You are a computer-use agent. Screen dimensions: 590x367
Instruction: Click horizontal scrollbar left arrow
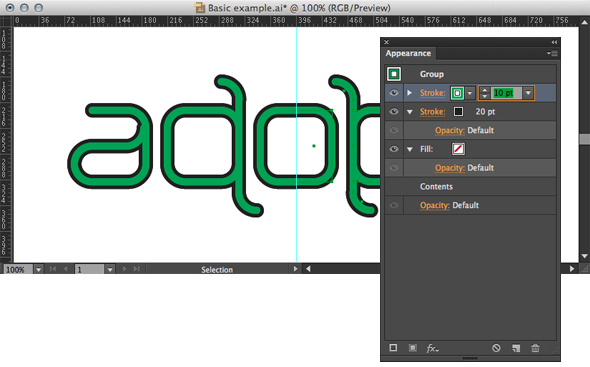tap(308, 269)
